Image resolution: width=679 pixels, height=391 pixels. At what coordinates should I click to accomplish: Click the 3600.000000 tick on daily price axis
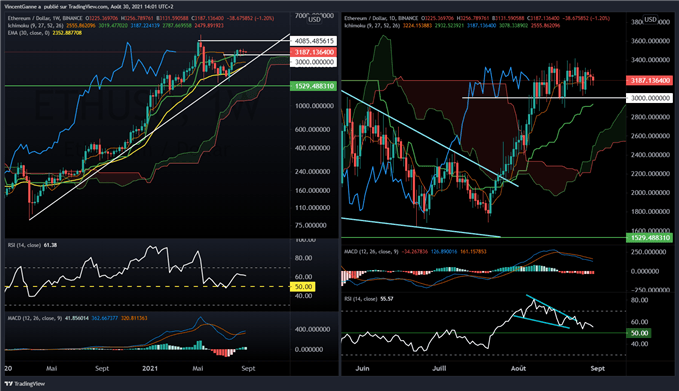pos(650,41)
